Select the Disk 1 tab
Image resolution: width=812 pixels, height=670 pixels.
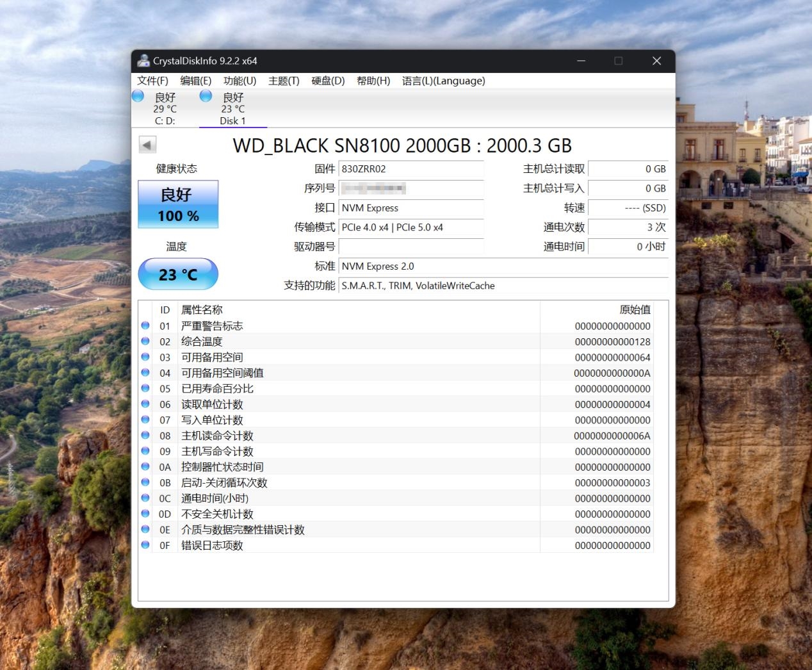pos(232,108)
